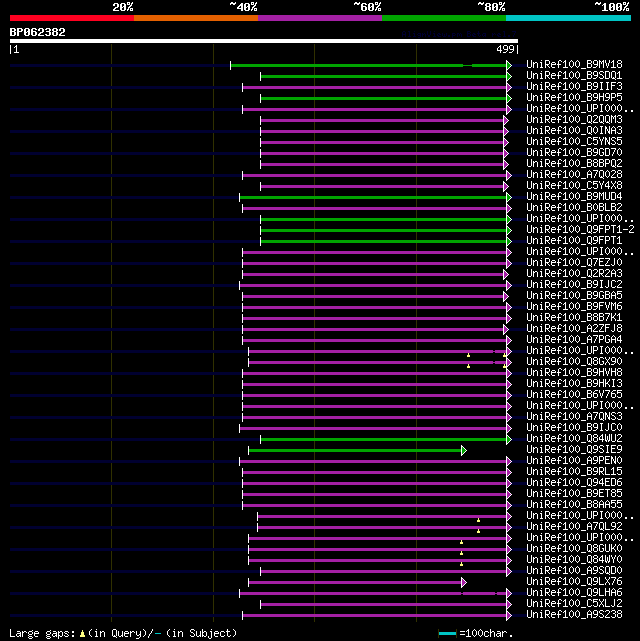Click the green ~80% legend color segment
The width and height of the screenshot is (640, 641).
pyautogui.click(x=444, y=18)
